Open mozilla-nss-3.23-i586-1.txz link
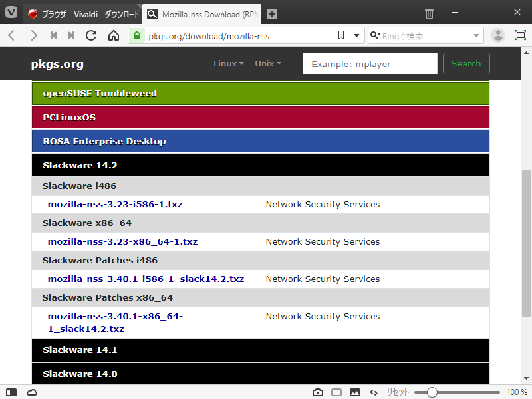Screen dimensions: 532x399 (x=115, y=205)
